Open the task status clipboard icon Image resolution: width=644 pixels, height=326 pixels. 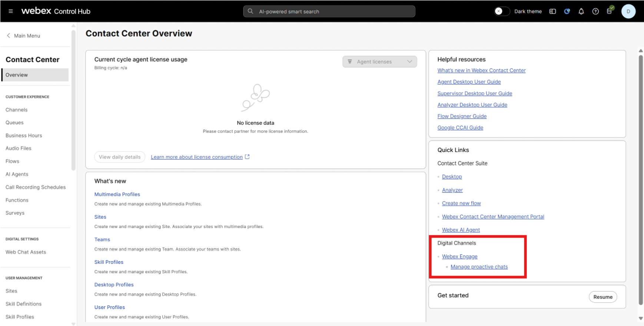(x=610, y=10)
